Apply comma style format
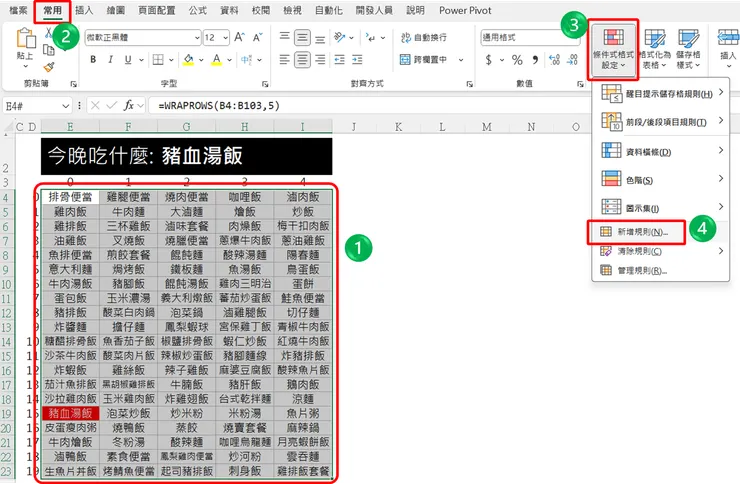Screen dimensions: 740x484 point(535,60)
